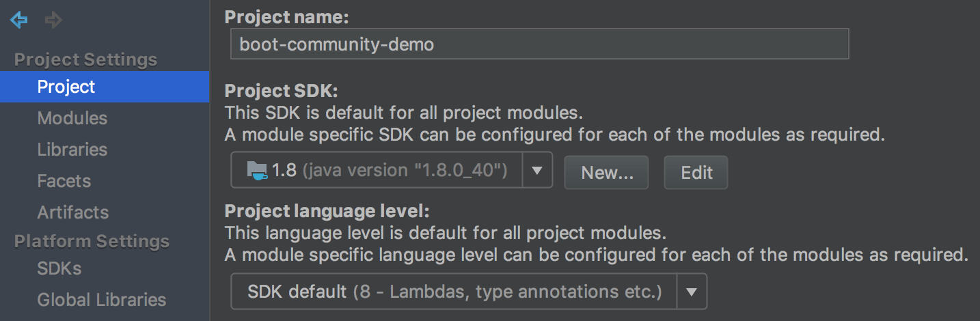Go to the Libraries section
Screen dimensions: 980x321
pos(72,150)
